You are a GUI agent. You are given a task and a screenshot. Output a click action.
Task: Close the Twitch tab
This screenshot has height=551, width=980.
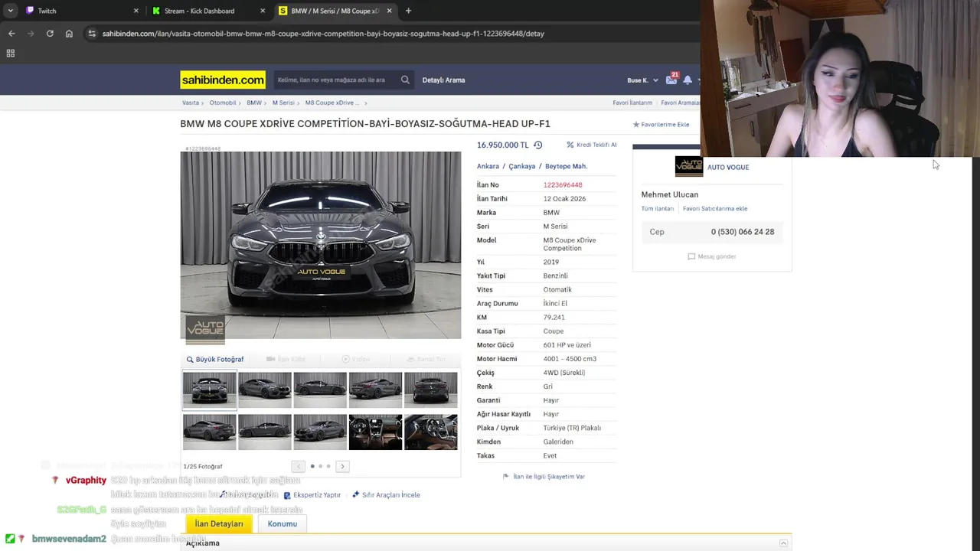click(136, 11)
